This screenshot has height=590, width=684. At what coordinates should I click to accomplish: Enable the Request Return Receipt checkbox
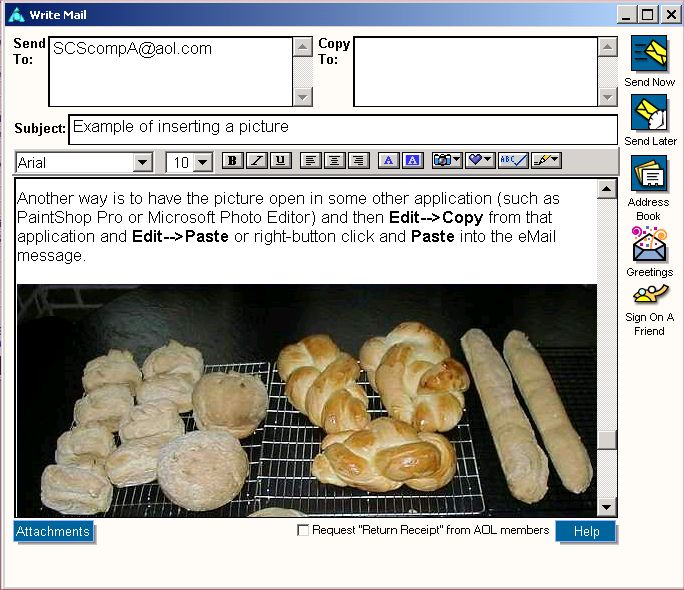click(x=303, y=531)
